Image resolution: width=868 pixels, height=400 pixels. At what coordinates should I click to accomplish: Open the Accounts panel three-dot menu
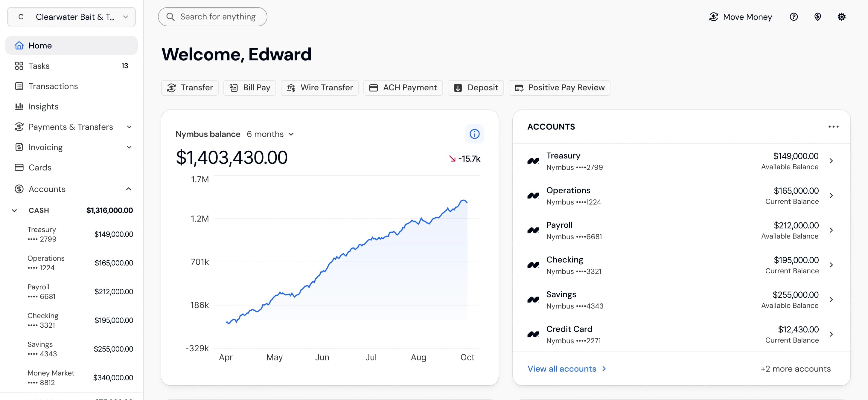[x=833, y=126]
